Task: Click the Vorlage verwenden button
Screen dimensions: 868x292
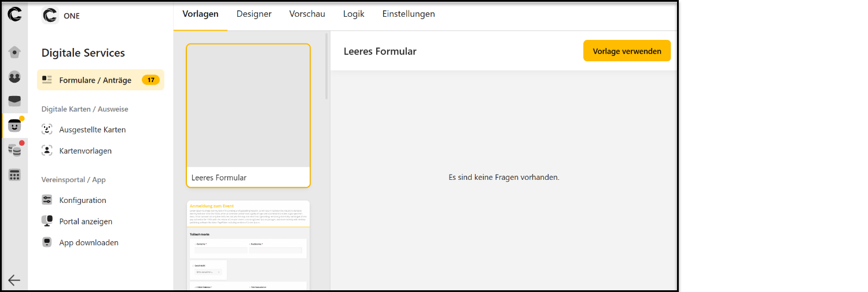Action: tap(627, 51)
